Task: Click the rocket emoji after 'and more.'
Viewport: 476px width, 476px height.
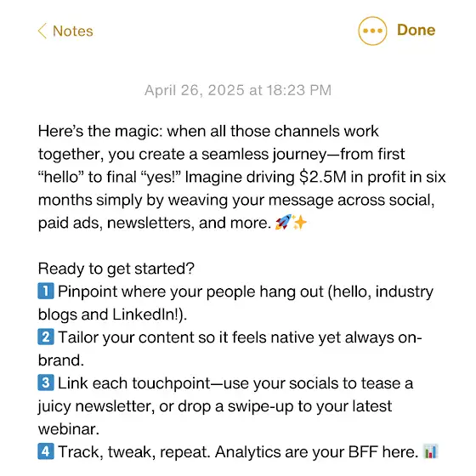Action: click(283, 222)
